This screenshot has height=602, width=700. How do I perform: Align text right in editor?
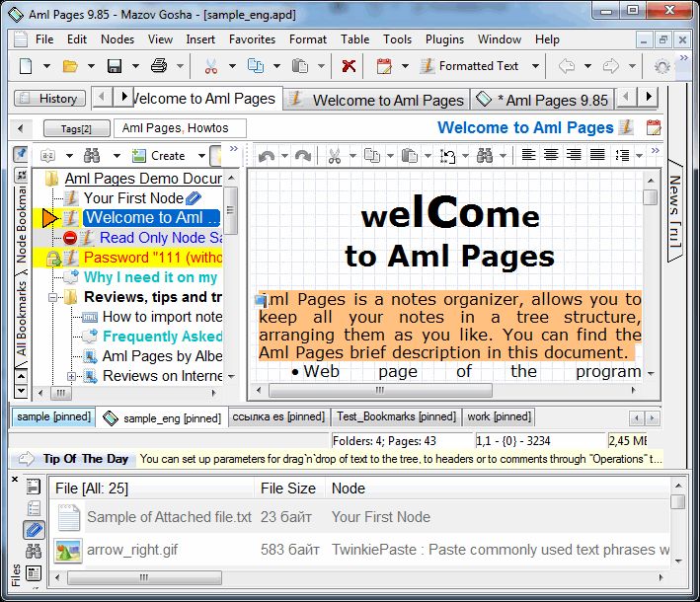[x=574, y=155]
